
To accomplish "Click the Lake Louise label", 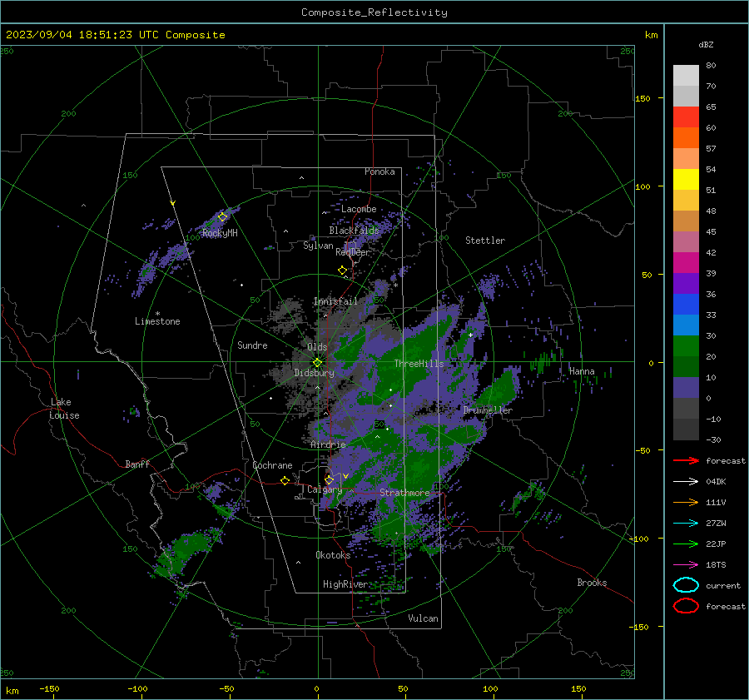I will (x=64, y=409).
